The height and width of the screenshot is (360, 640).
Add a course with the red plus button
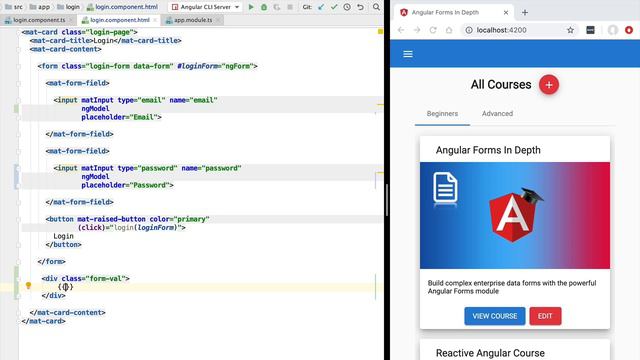549,85
